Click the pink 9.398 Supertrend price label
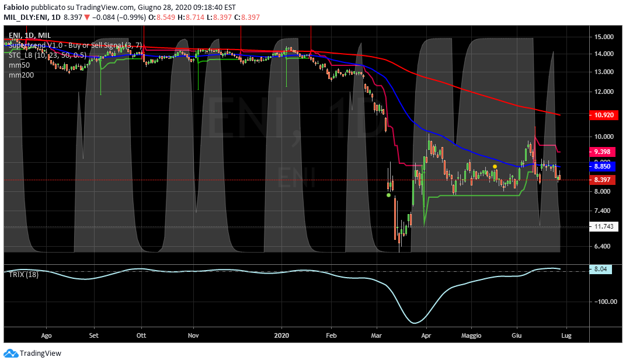Image resolution: width=626 pixels, height=364 pixels. pyautogui.click(x=603, y=152)
